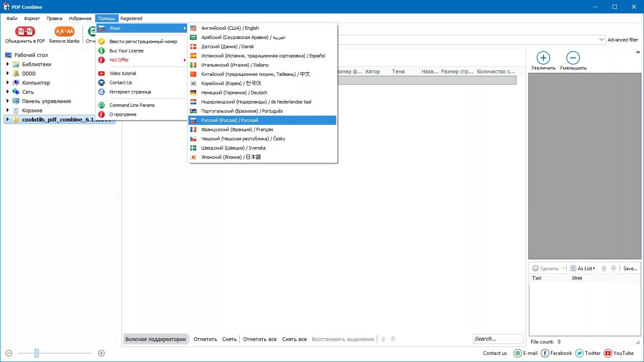This screenshot has height=362, width=644.
Task: Pick the highlighted Русский language entry
Action: point(262,120)
